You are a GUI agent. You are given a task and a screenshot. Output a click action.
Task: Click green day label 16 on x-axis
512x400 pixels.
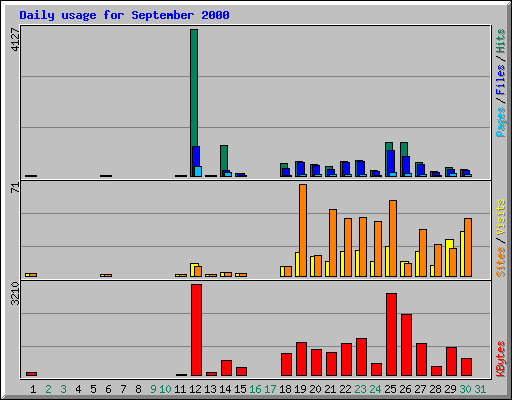point(255,389)
